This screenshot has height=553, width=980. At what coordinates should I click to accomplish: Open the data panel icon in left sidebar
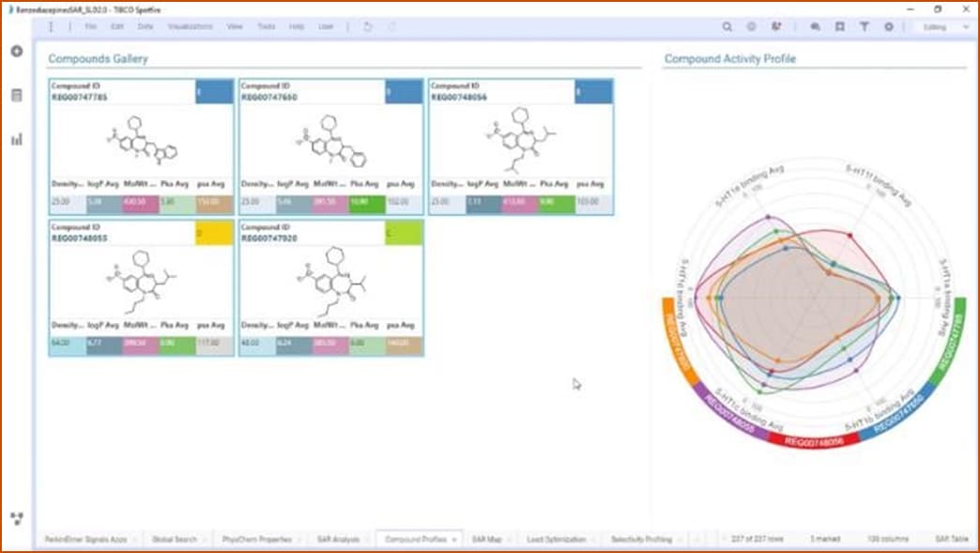pos(16,95)
